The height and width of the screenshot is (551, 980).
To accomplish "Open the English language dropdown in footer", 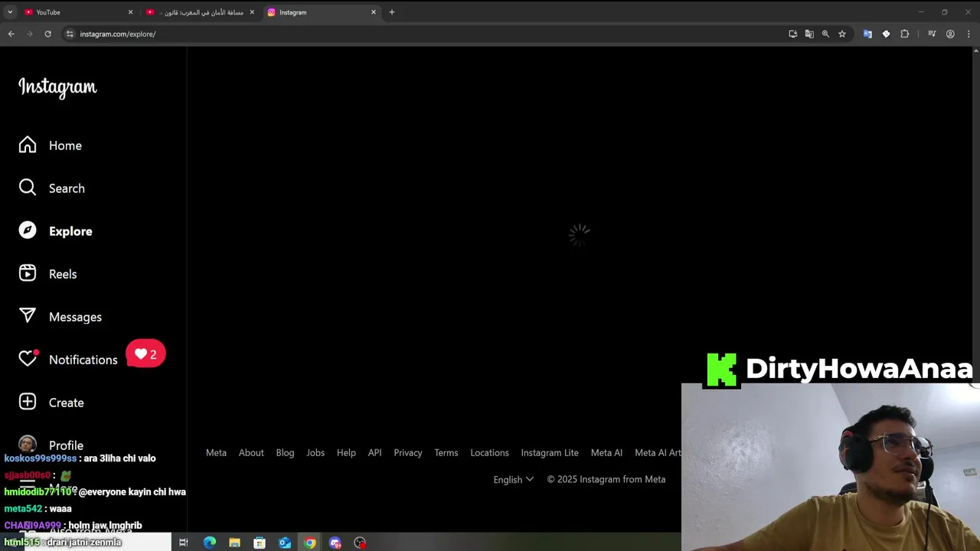I will (513, 479).
